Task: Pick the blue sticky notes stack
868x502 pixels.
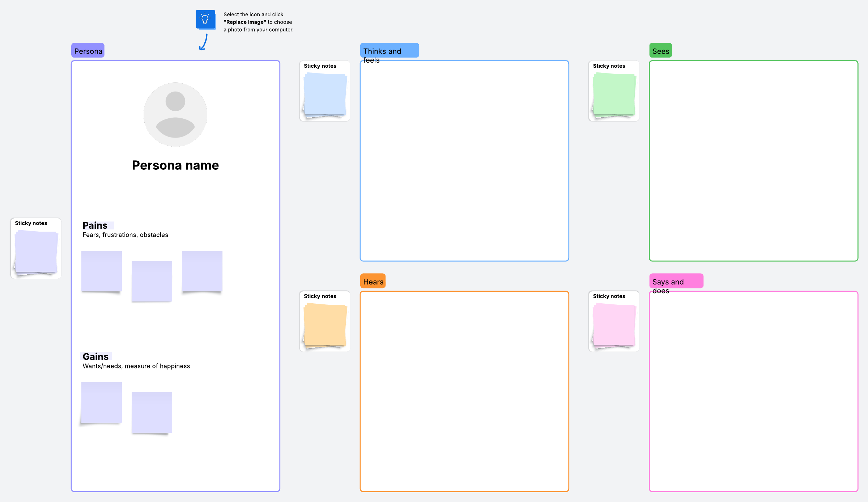Action: click(x=325, y=95)
